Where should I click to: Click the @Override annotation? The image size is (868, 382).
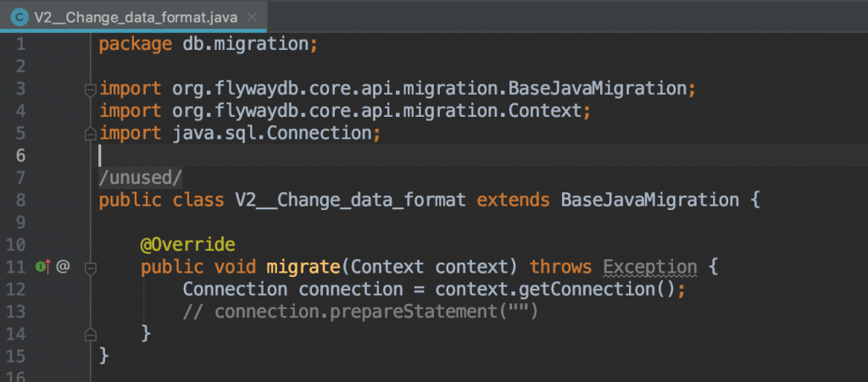click(187, 244)
